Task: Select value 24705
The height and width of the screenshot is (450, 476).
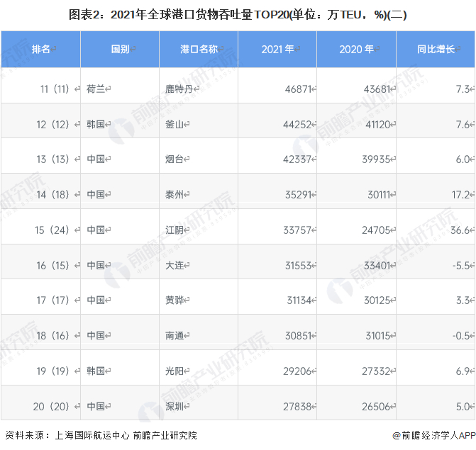Action: 377,230
